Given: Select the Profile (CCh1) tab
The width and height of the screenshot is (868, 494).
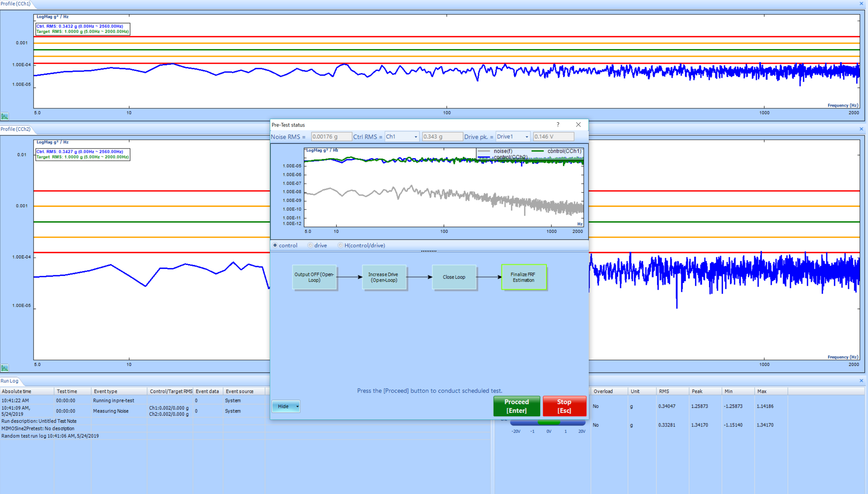Looking at the screenshot, I should click(16, 4).
